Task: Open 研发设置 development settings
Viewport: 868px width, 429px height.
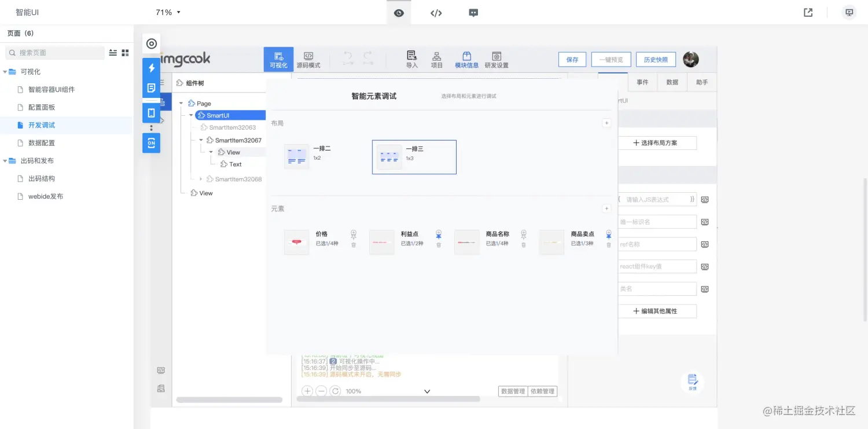Action: tap(496, 58)
